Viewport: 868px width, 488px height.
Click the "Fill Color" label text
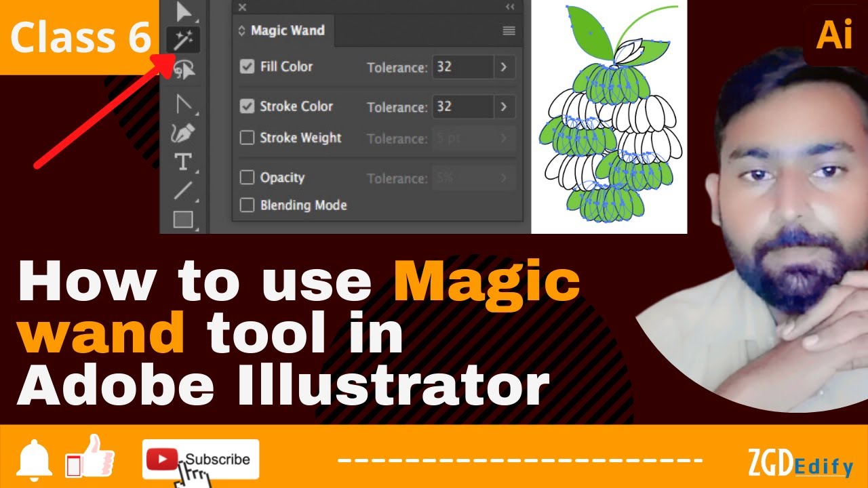tap(286, 66)
